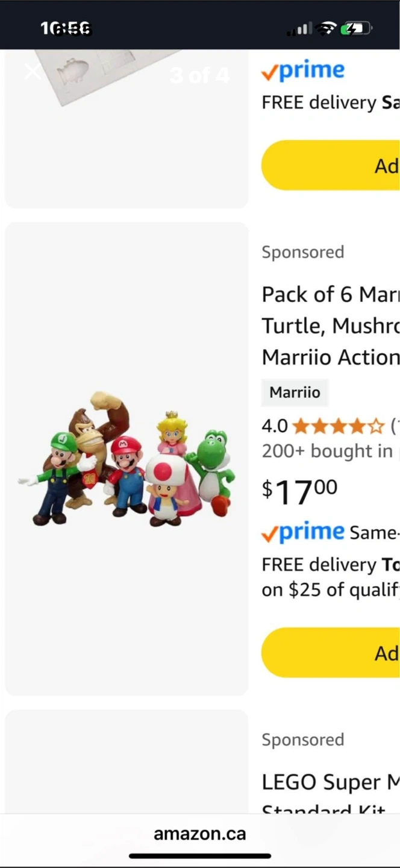
Task: Add the Mario figures pack to cart
Action: point(331,653)
